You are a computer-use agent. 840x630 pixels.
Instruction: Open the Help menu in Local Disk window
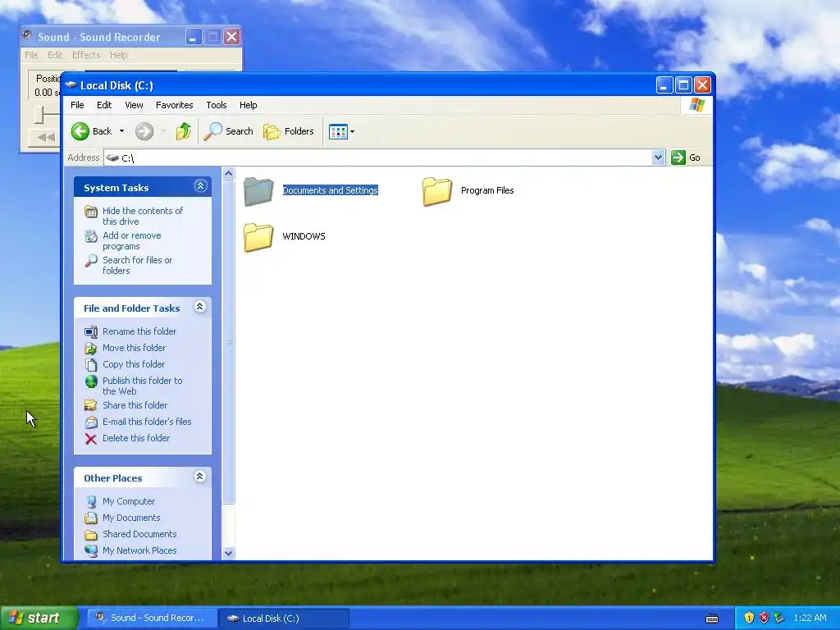(x=248, y=105)
